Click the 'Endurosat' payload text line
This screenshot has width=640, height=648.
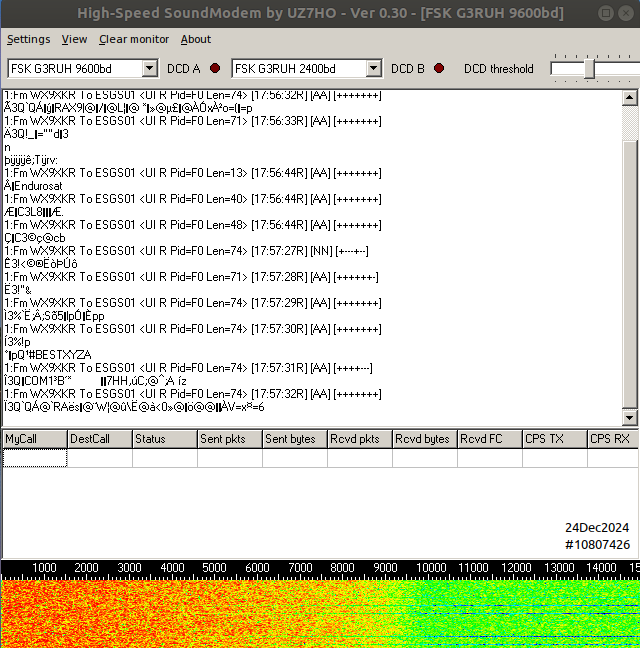click(33, 186)
